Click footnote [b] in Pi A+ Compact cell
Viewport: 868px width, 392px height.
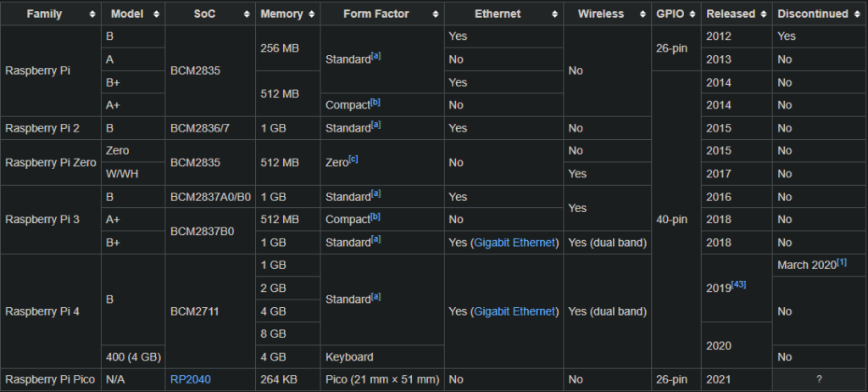tap(376, 102)
